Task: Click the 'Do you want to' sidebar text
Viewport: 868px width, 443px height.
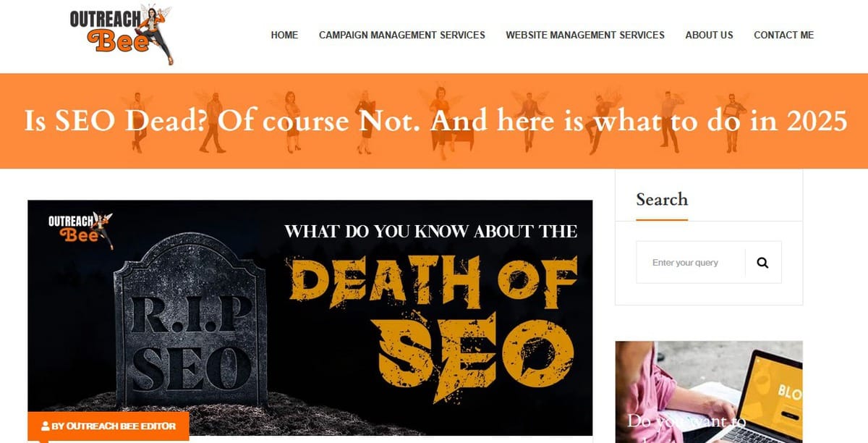Action: (x=686, y=421)
